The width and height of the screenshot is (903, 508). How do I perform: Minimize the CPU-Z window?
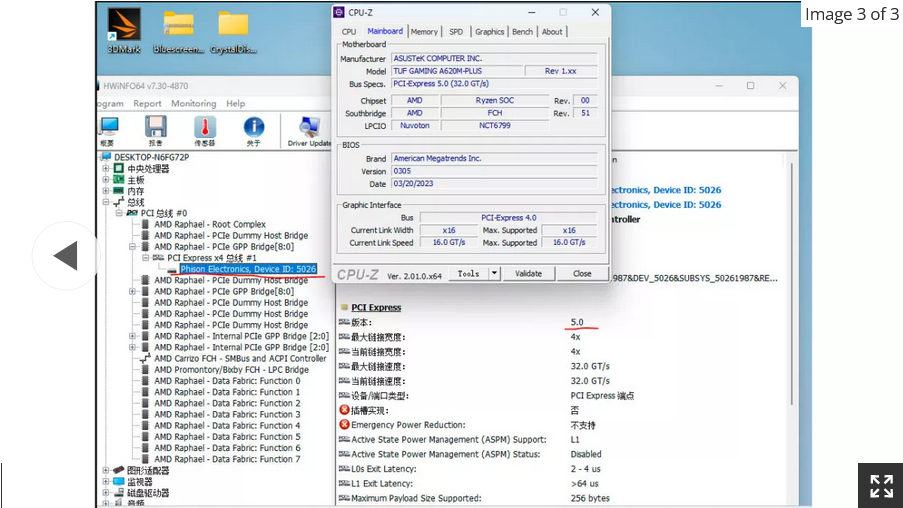(x=532, y=12)
